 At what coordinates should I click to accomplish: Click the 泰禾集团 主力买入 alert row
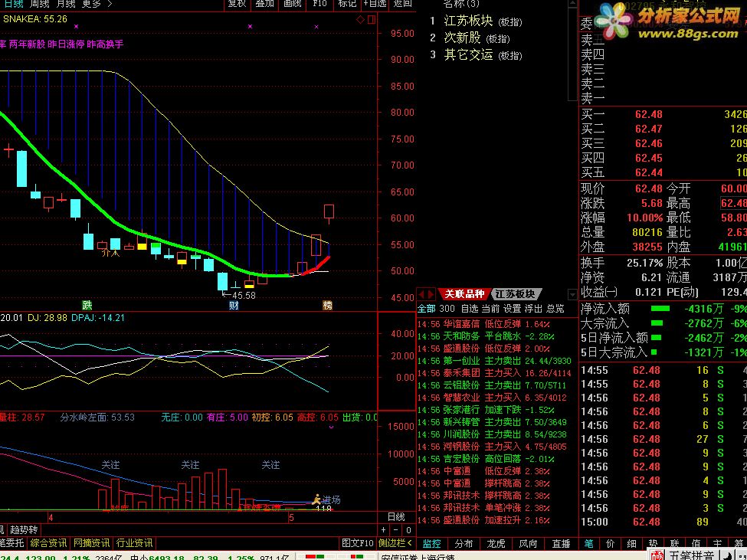click(494, 373)
